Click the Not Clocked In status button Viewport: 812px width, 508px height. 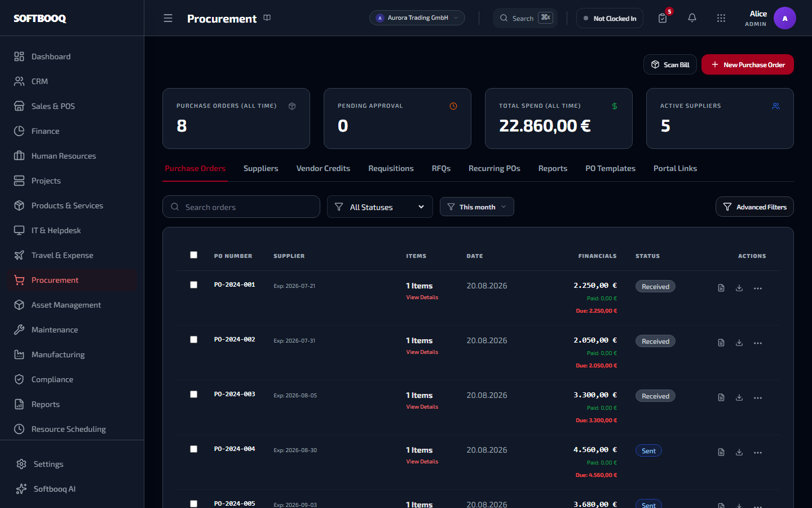610,18
